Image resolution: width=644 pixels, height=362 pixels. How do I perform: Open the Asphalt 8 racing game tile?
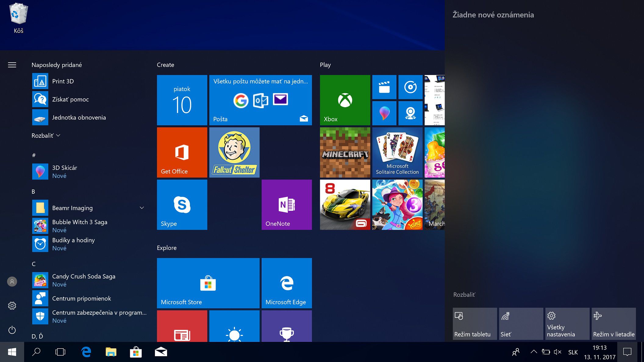pos(345,204)
